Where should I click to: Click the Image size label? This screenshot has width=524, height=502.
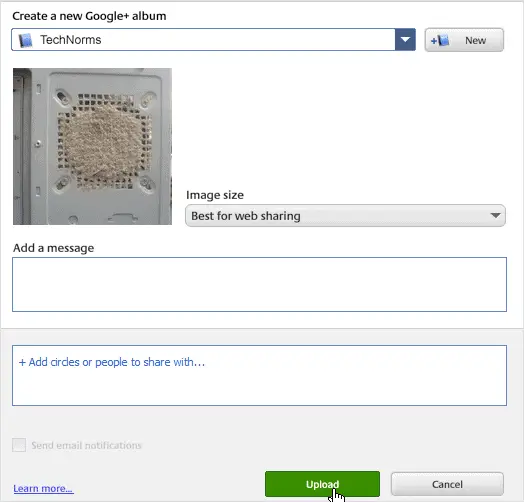pos(215,195)
